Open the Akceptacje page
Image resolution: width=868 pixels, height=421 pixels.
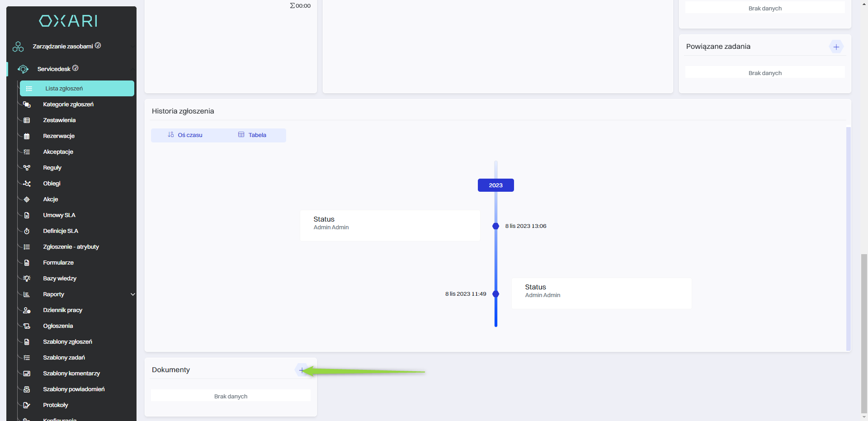(x=58, y=152)
